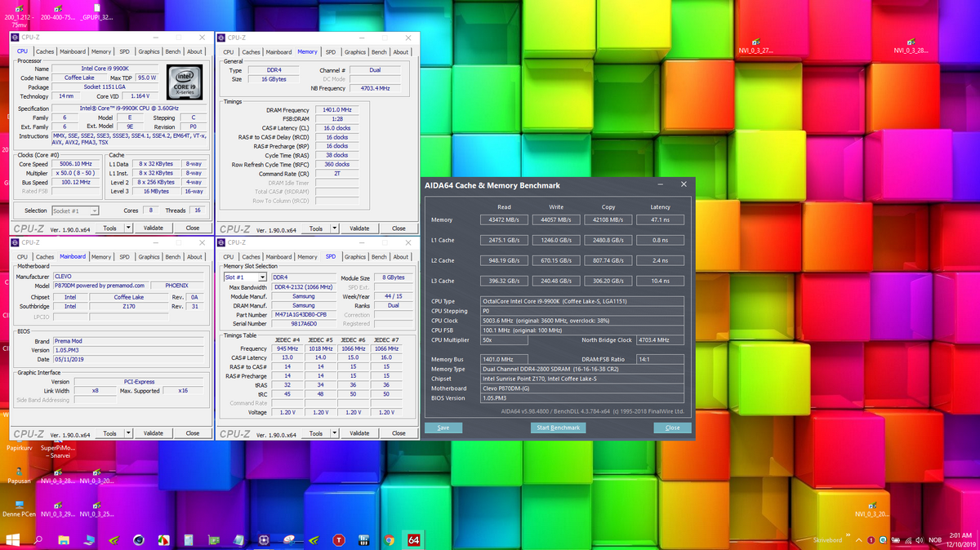Switch to Bench tab in CPU window
The width and height of the screenshot is (980, 550).
(172, 51)
